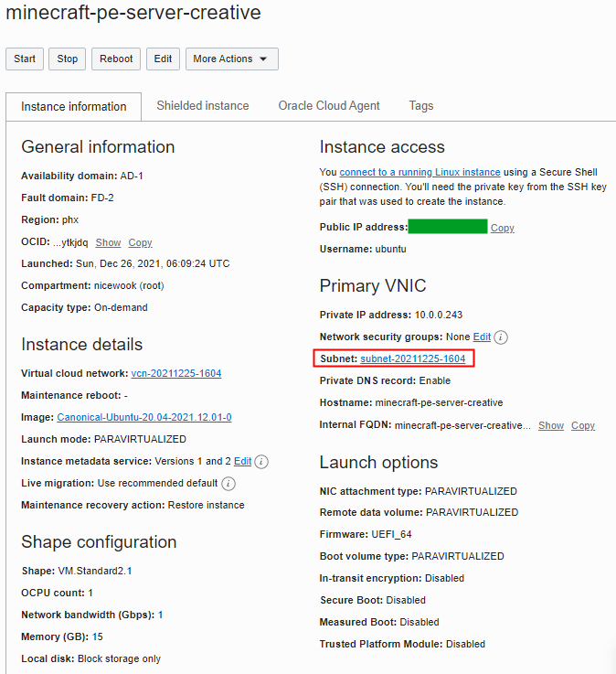Click the Availability domain value AD-1
Viewport: 616px width, 674px height.
(132, 177)
